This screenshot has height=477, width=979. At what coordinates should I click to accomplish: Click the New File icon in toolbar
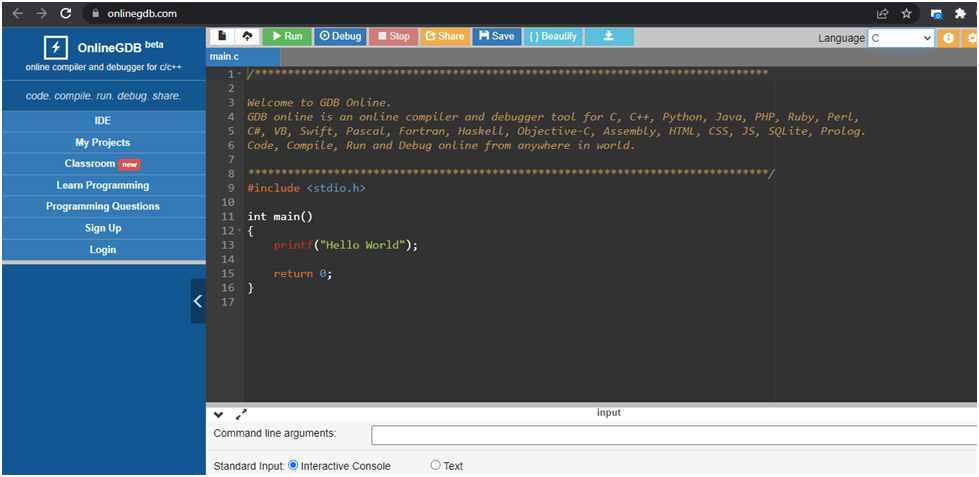(x=221, y=36)
